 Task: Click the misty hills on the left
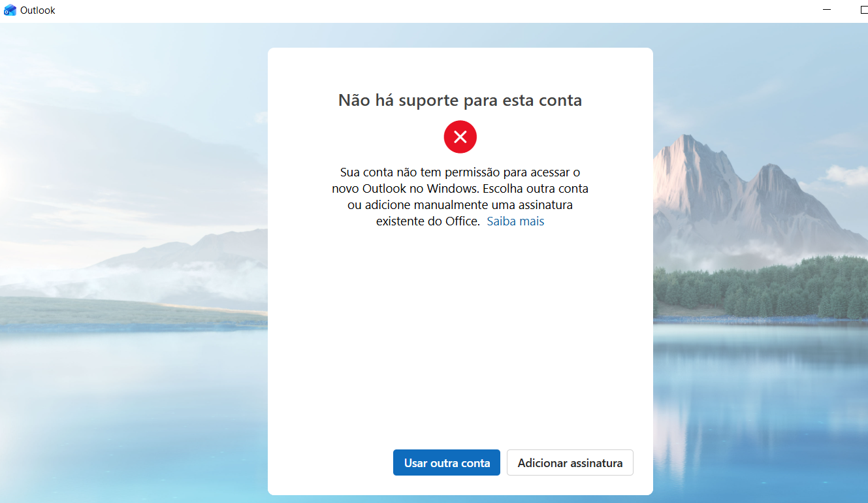tap(163, 261)
